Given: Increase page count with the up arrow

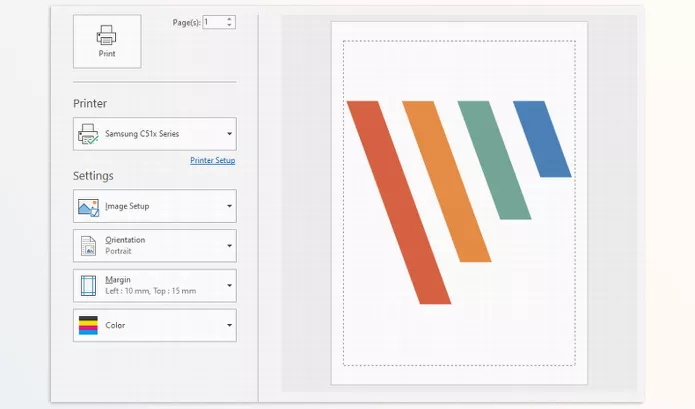Looking at the screenshot, I should coord(230,18).
